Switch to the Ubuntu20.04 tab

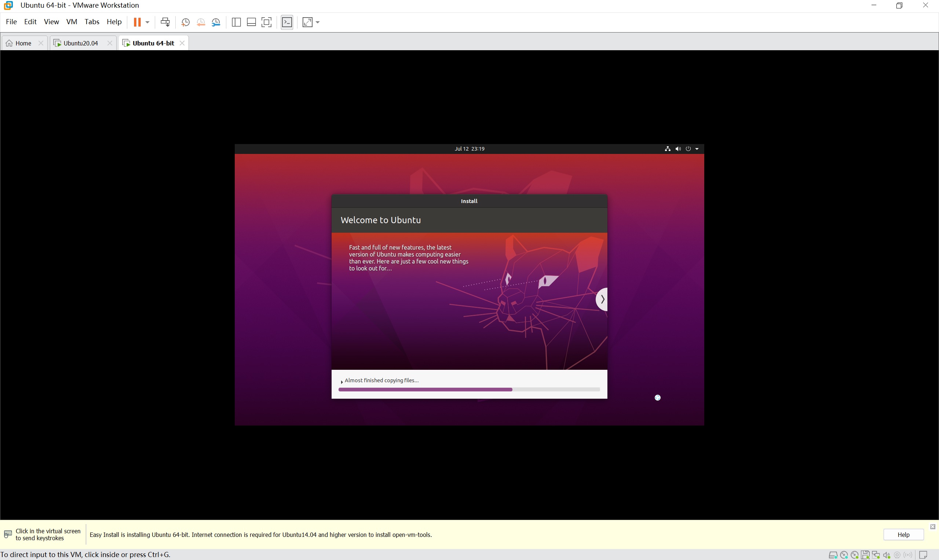pyautogui.click(x=80, y=43)
